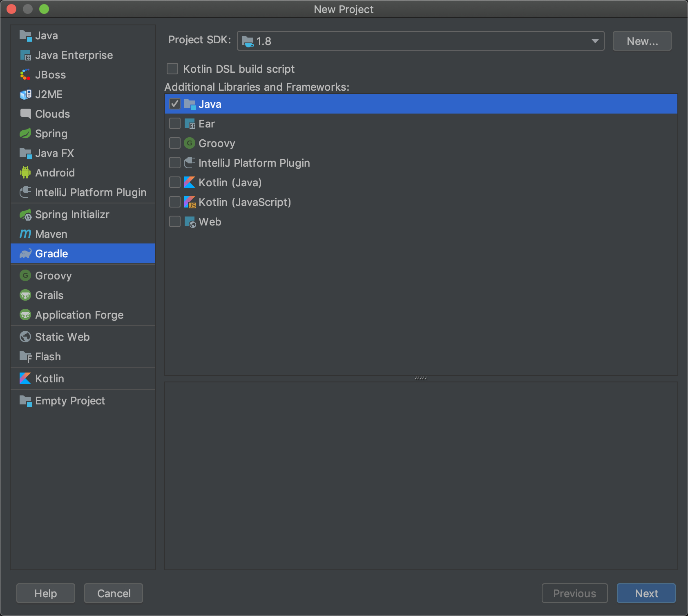The width and height of the screenshot is (688, 616).
Task: Click the Cancel button
Action: (114, 593)
